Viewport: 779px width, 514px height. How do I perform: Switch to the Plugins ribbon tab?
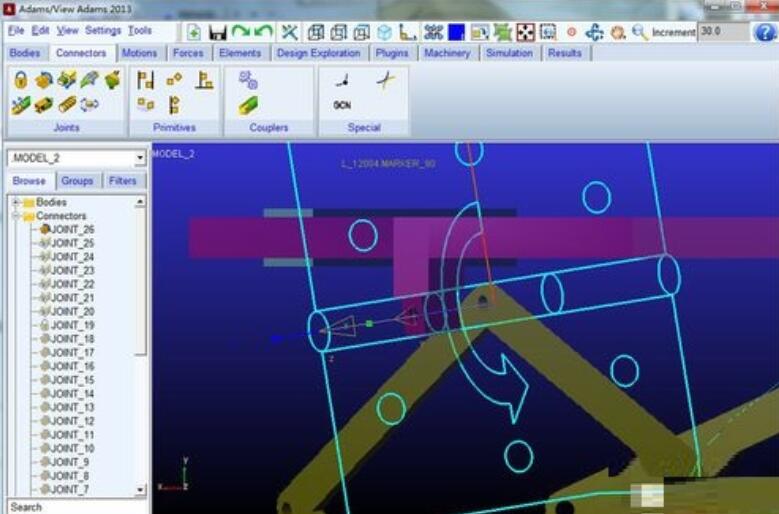pos(392,53)
